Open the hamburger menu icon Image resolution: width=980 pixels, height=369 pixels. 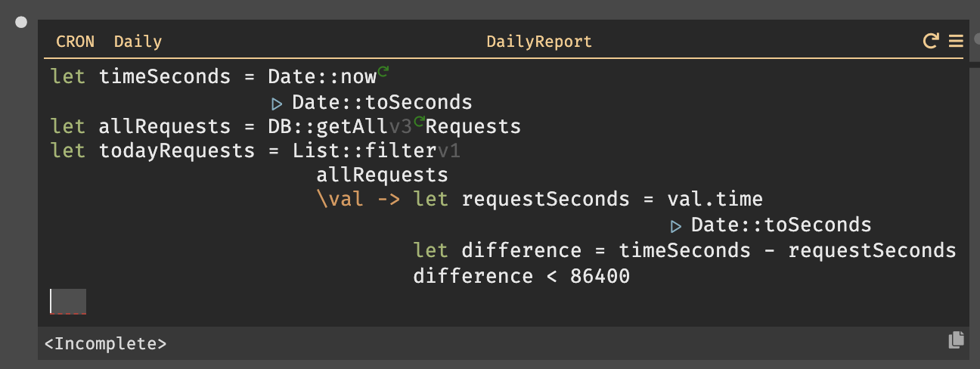pyautogui.click(x=956, y=41)
